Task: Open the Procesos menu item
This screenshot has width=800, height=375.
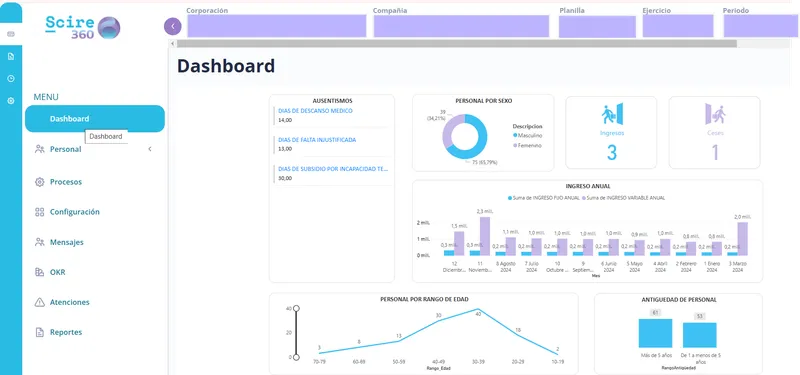Action: click(66, 182)
